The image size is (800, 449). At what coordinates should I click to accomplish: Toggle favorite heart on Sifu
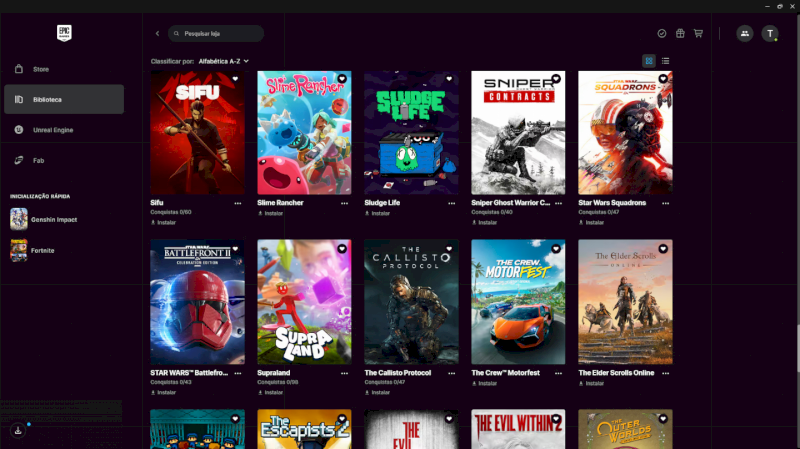[235, 79]
